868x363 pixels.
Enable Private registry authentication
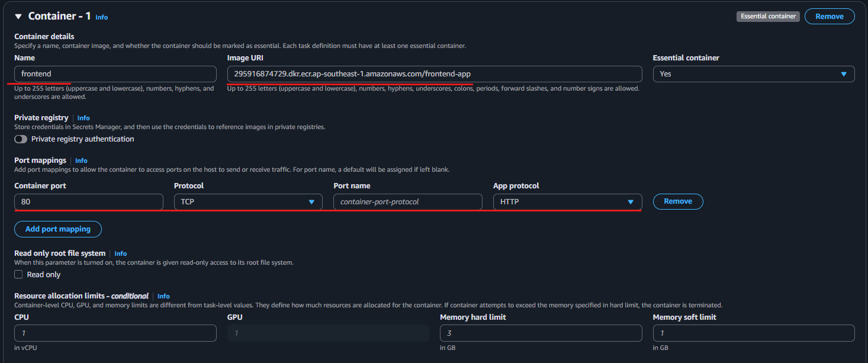20,139
